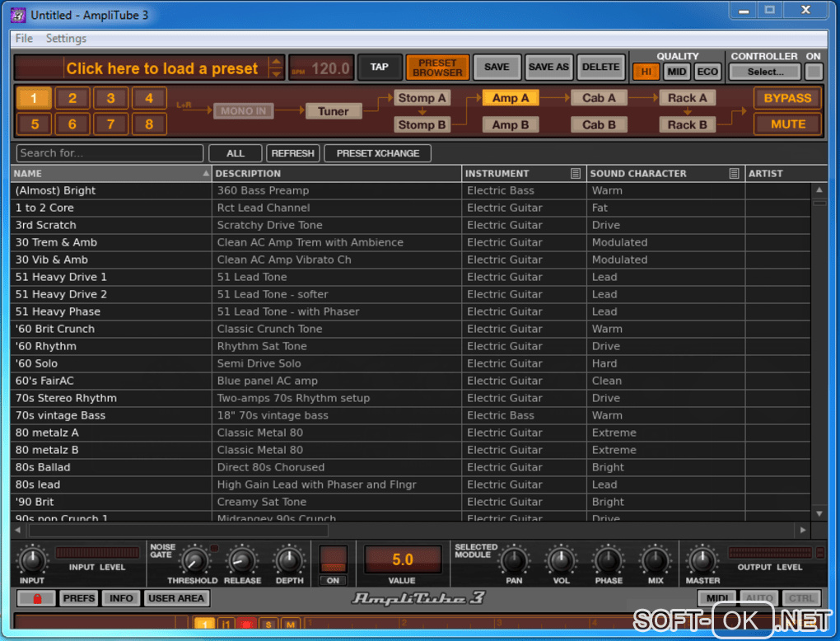The height and width of the screenshot is (641, 840).
Task: Switch to the Rack A module
Action: pyautogui.click(x=688, y=97)
